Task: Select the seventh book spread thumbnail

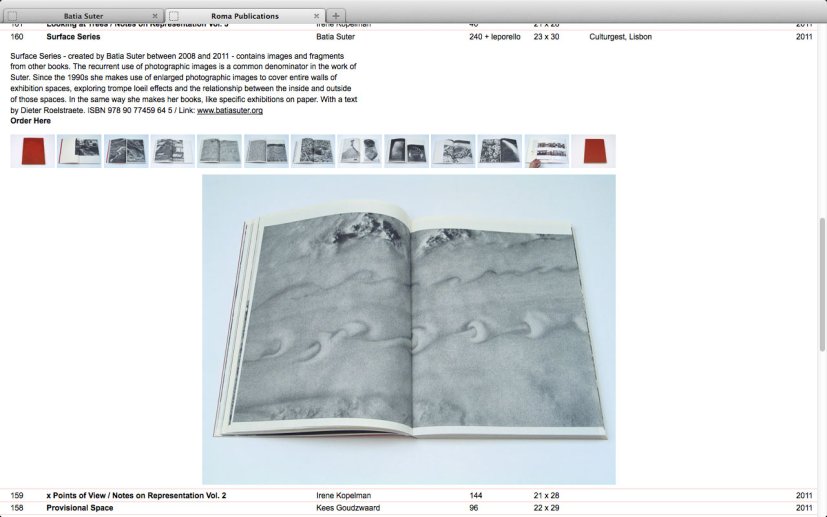Action: click(x=313, y=151)
